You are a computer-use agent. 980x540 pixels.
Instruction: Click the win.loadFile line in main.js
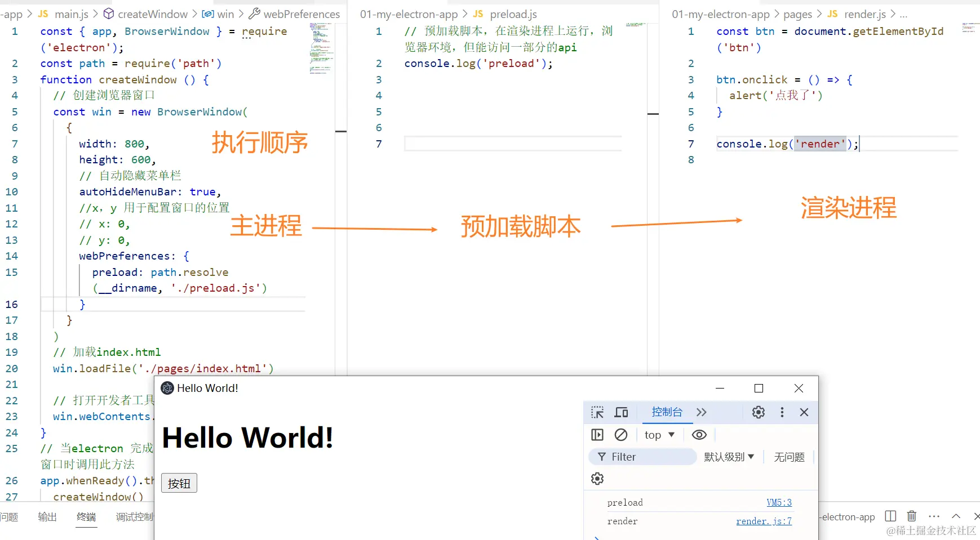(x=163, y=369)
